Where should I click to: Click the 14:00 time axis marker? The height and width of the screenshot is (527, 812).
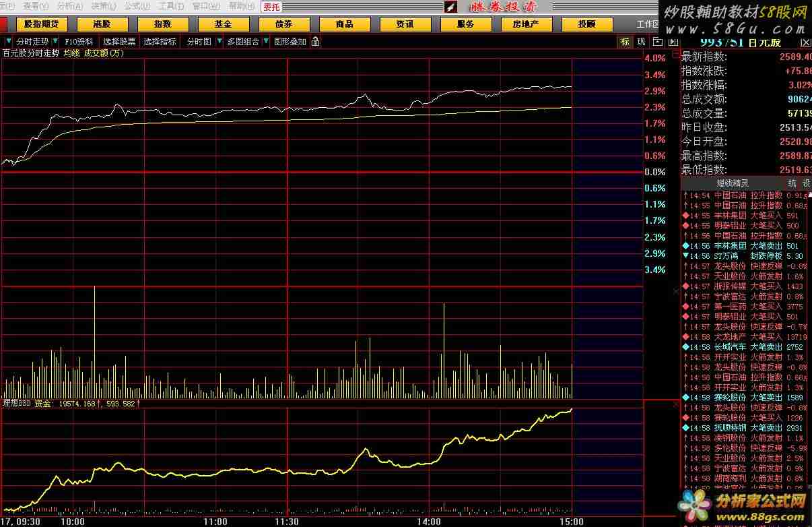(x=429, y=522)
